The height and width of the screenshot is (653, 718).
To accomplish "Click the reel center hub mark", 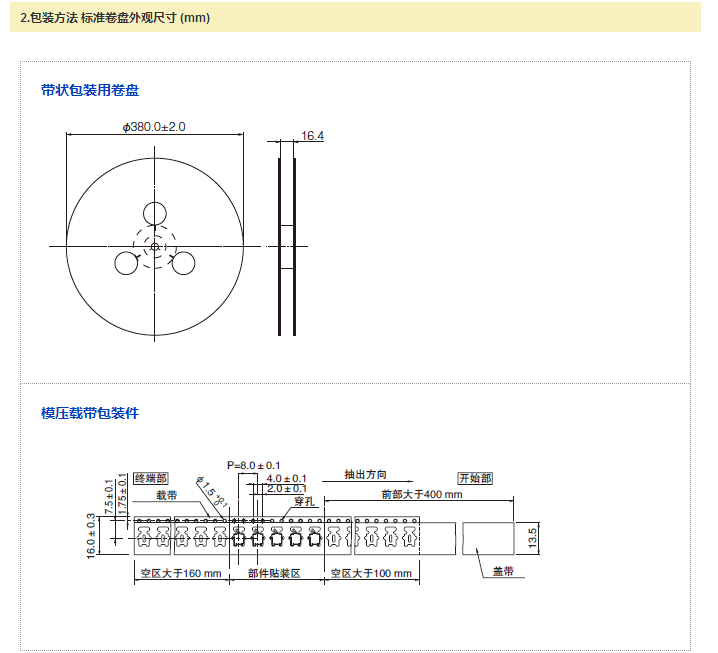I will pyautogui.click(x=155, y=246).
